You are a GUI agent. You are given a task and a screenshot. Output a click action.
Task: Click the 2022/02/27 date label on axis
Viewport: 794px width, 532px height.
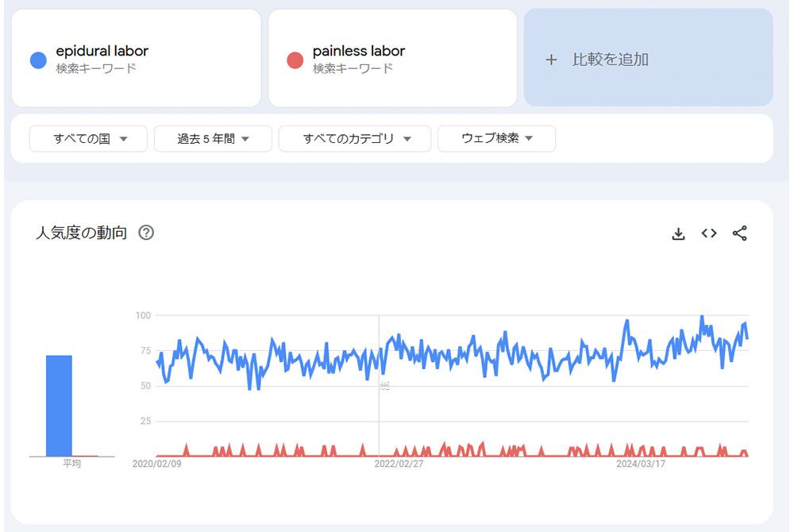coord(399,464)
